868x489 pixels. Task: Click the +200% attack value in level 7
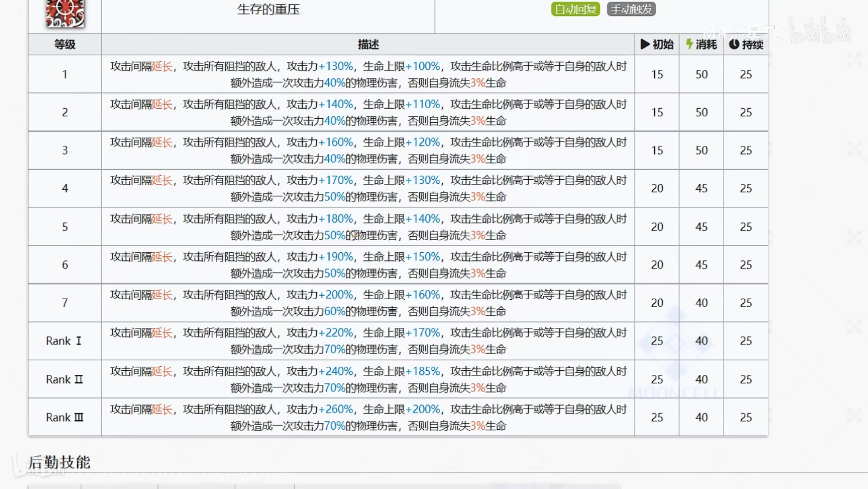pyautogui.click(x=336, y=295)
